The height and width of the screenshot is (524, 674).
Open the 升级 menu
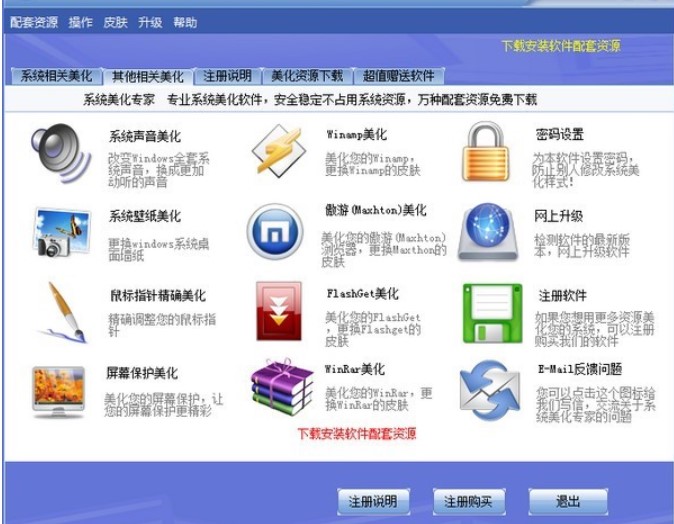pyautogui.click(x=150, y=22)
